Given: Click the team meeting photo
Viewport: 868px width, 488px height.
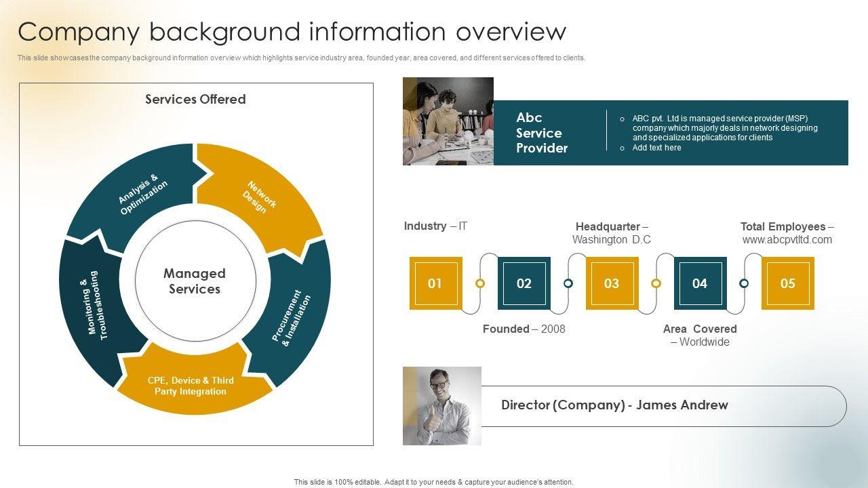Looking at the screenshot, I should tap(448, 121).
